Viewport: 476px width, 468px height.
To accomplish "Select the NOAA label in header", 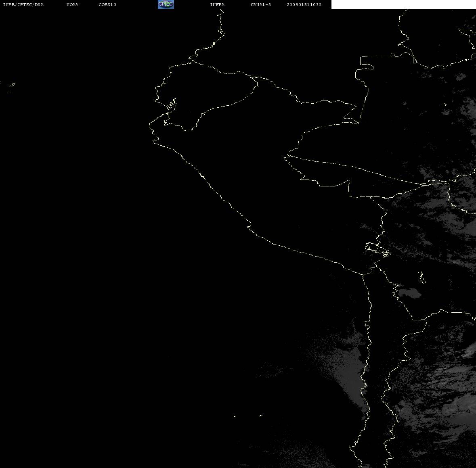I will click(x=72, y=4).
